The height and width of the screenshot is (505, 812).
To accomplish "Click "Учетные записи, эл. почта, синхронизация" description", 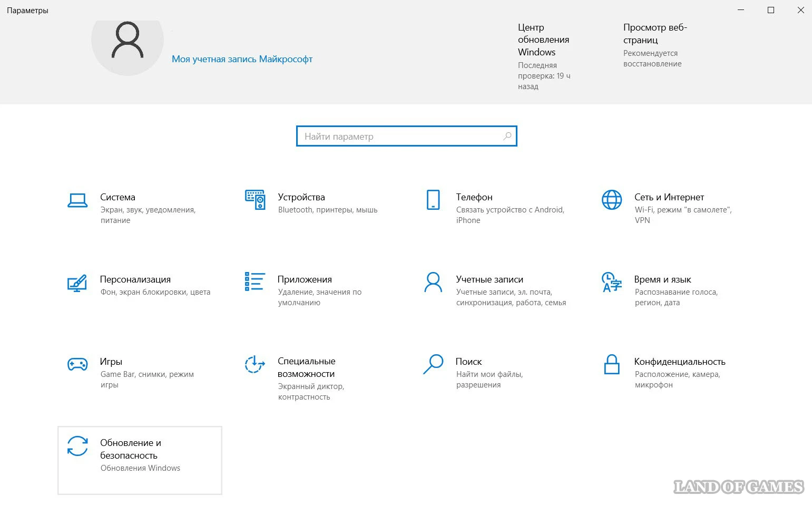I will [511, 297].
